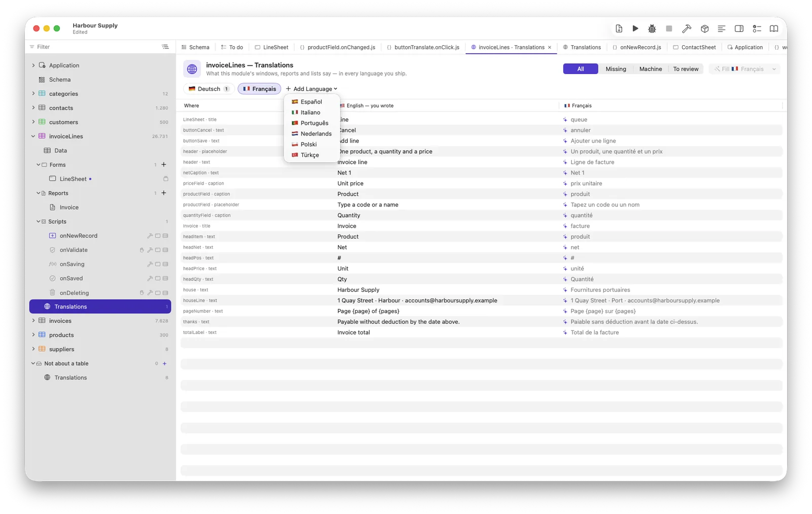812x514 pixels.
Task: Open the Fill Français dropdown
Action: (x=745, y=69)
